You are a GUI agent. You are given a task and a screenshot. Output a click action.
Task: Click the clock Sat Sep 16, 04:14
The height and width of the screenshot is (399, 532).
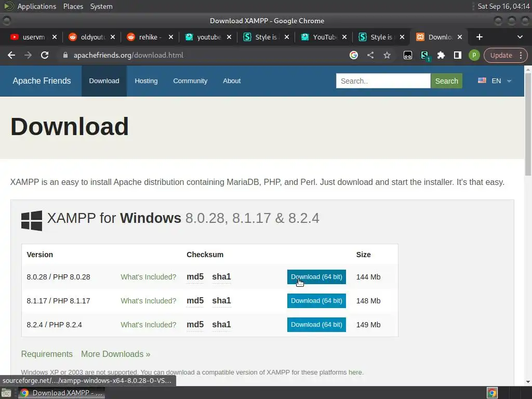pyautogui.click(x=503, y=6)
